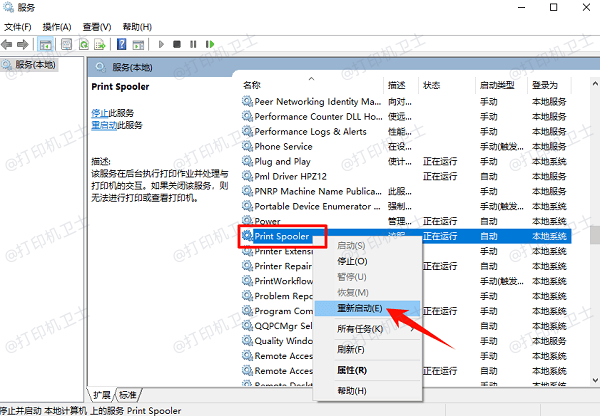The height and width of the screenshot is (416, 600).
Task: Sort services by the 名称 column header
Action: coord(253,85)
